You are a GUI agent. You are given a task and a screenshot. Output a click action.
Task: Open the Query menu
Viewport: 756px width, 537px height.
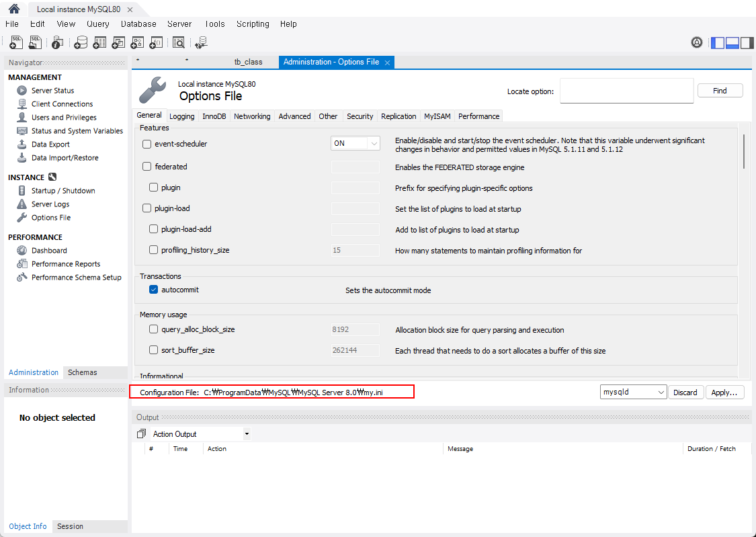click(x=98, y=24)
